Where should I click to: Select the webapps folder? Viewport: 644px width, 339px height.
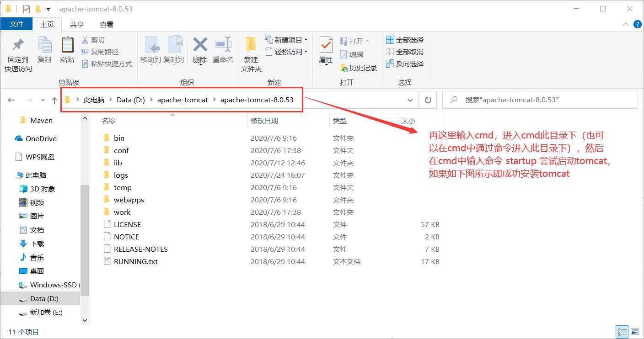129,200
